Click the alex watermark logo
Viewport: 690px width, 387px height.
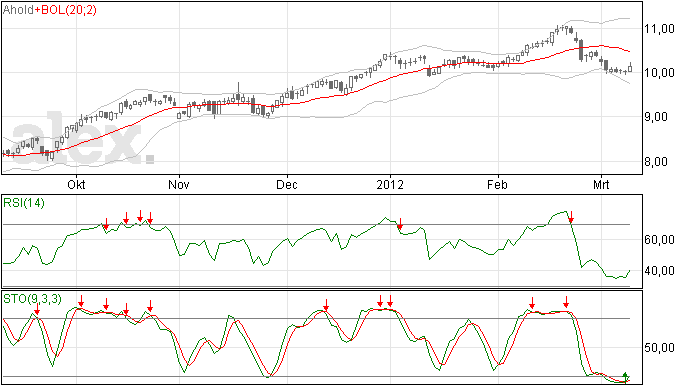[x=83, y=138]
